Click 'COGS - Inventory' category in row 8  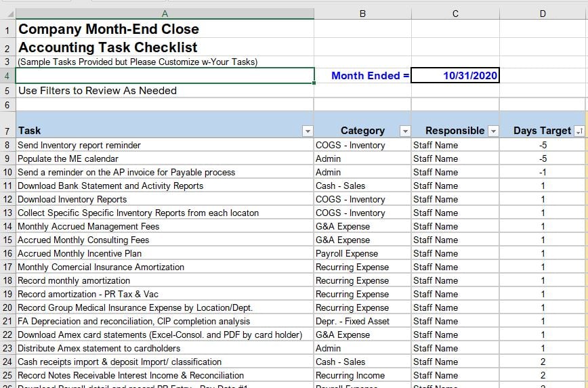(x=362, y=145)
